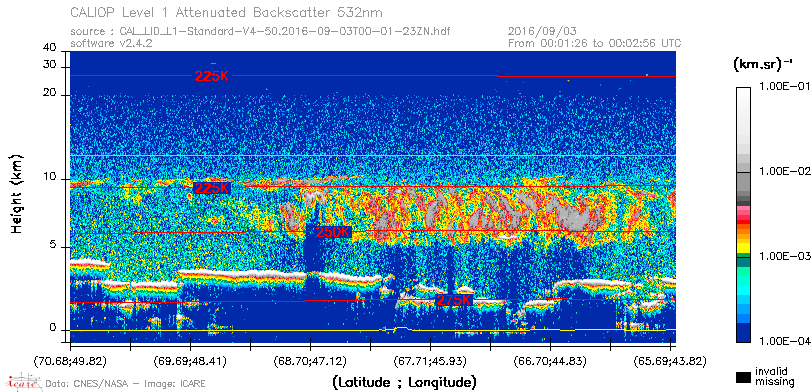Click the upper 225K label near 25 km
The image size is (811, 392).
(x=212, y=76)
